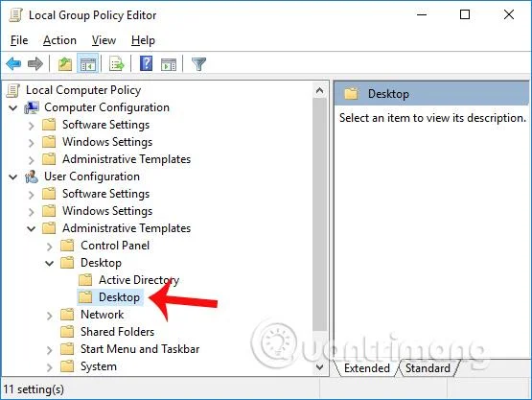
Task: Switch to the Standard tab
Action: click(x=428, y=368)
